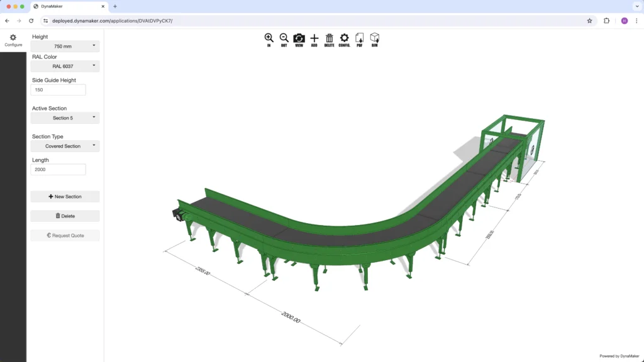Screen dimensions: 644x362
Task: Zoom in on the 3D conveyor view
Action: click(x=269, y=39)
